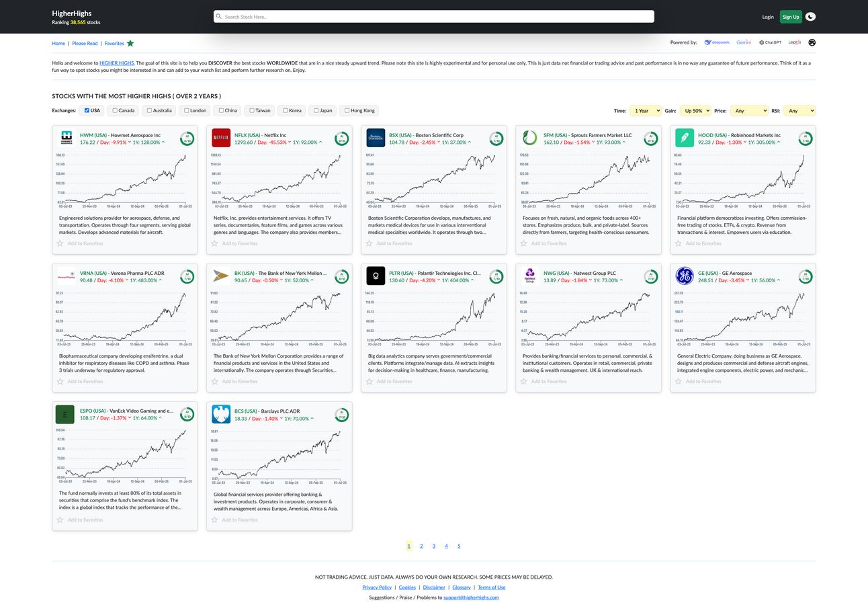Uncheck the USA exchange checkbox
The height and width of the screenshot is (613, 868).
(87, 110)
